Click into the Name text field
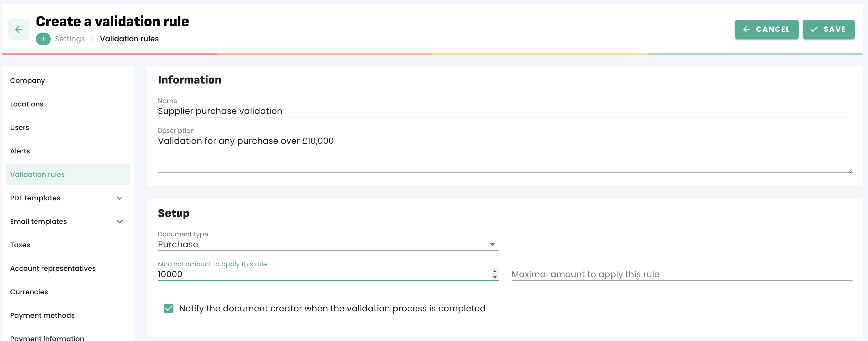This screenshot has width=868, height=341. (x=504, y=111)
